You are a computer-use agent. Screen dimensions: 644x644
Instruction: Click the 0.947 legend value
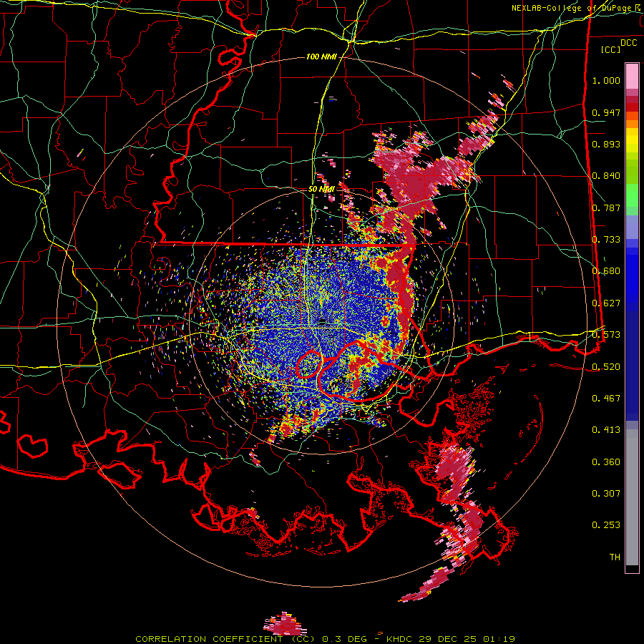(606, 112)
